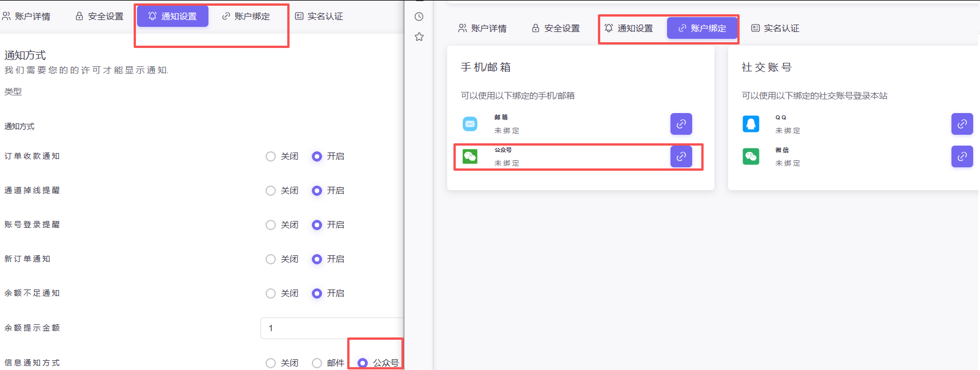
Task: Choose 邮件 as 信息通知方式
Action: tap(317, 363)
